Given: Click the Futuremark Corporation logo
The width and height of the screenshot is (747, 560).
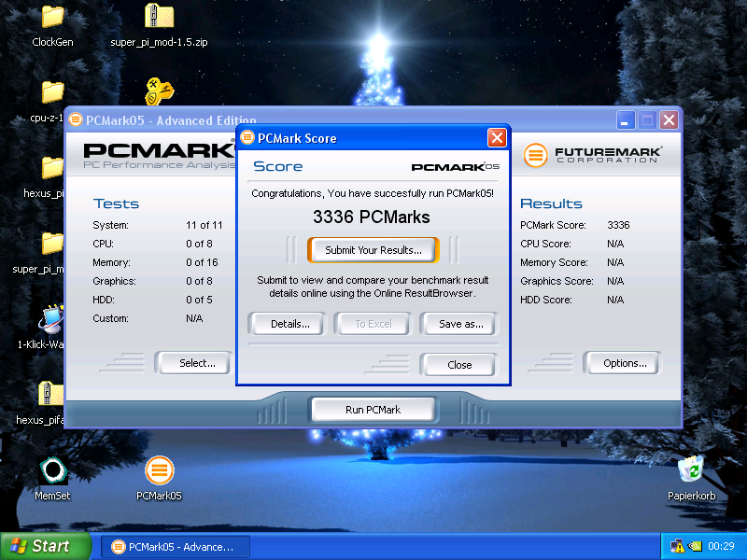Looking at the screenshot, I should [x=592, y=155].
